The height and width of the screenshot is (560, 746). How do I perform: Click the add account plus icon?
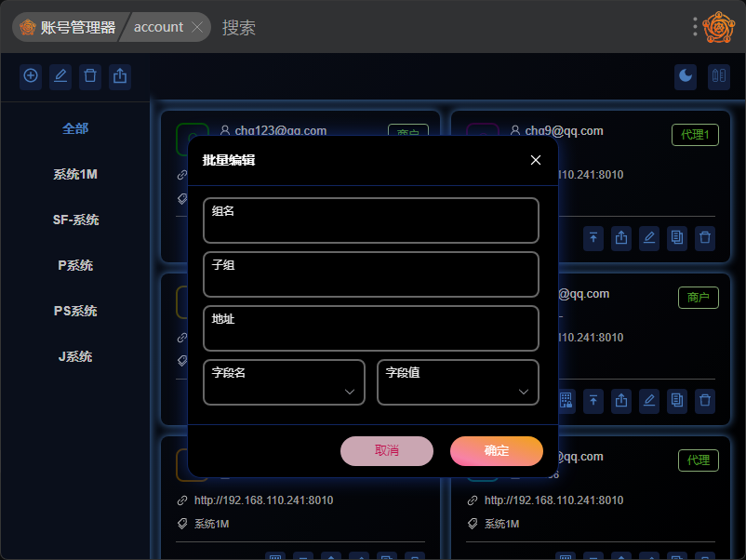pyautogui.click(x=31, y=76)
